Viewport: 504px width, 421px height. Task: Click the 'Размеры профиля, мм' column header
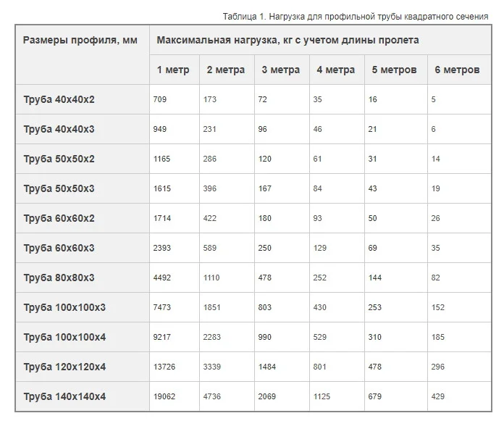pyautogui.click(x=80, y=40)
